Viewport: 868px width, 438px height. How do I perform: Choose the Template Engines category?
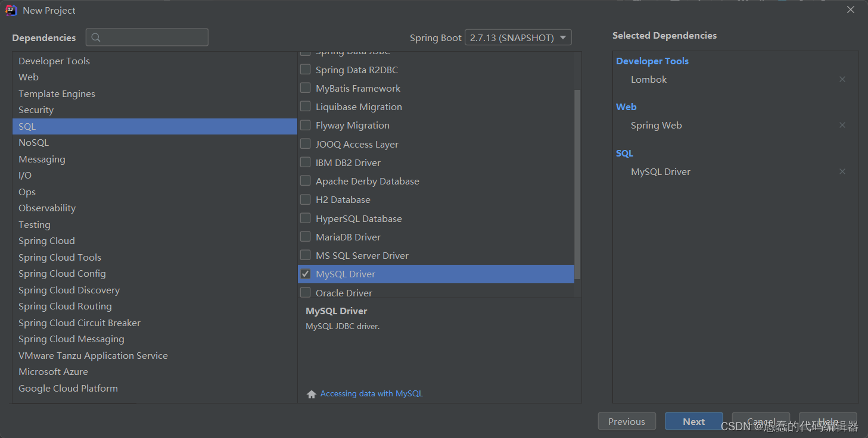coord(154,94)
